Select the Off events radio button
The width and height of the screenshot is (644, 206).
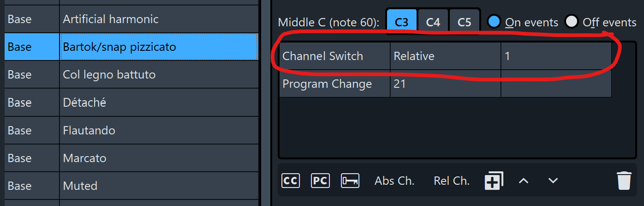572,22
